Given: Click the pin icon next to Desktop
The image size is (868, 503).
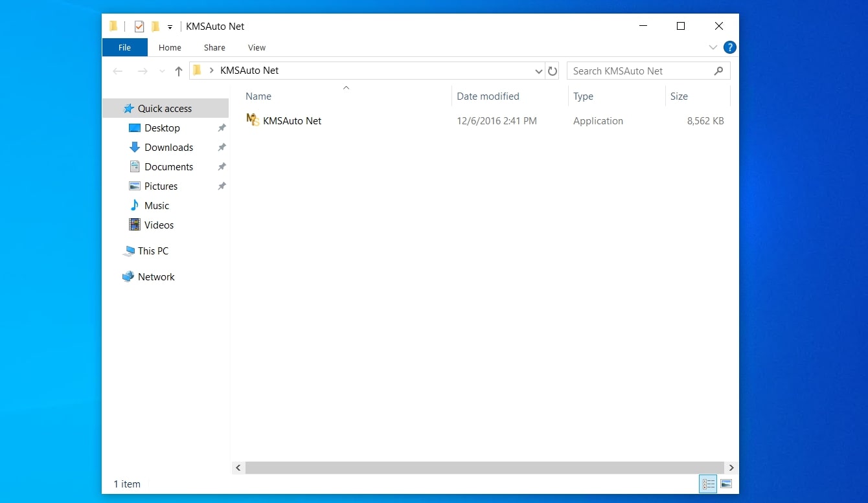Looking at the screenshot, I should pyautogui.click(x=222, y=128).
